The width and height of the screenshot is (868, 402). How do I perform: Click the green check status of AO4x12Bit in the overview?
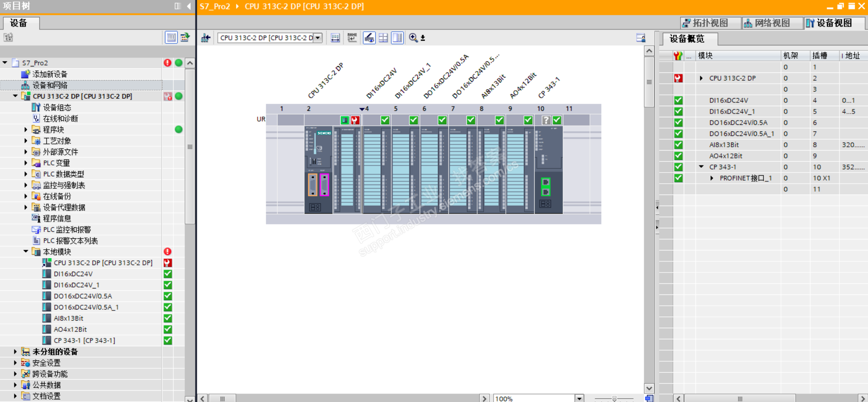coord(678,156)
